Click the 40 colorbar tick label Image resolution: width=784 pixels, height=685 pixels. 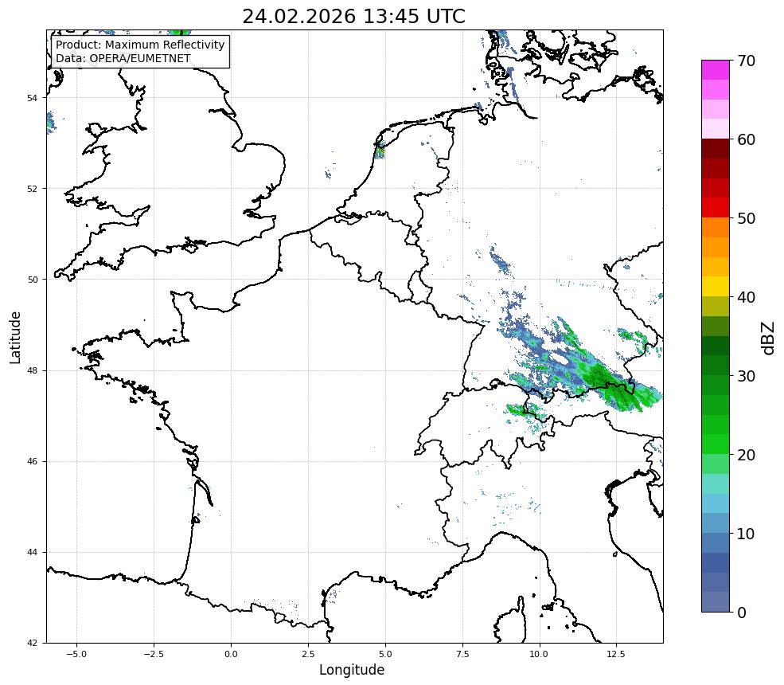click(746, 297)
